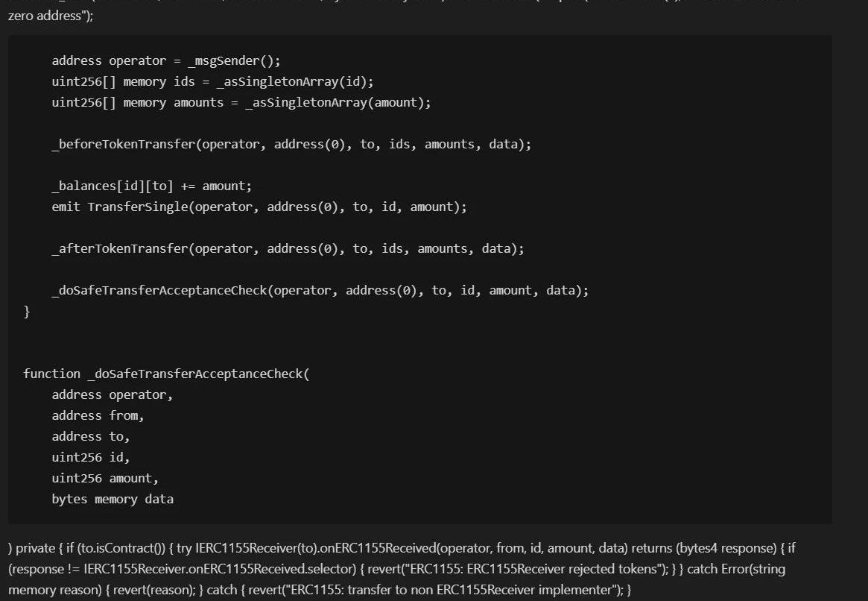Click the _afterTokenTransfer call line
This screenshot has height=601, width=868.
[288, 248]
